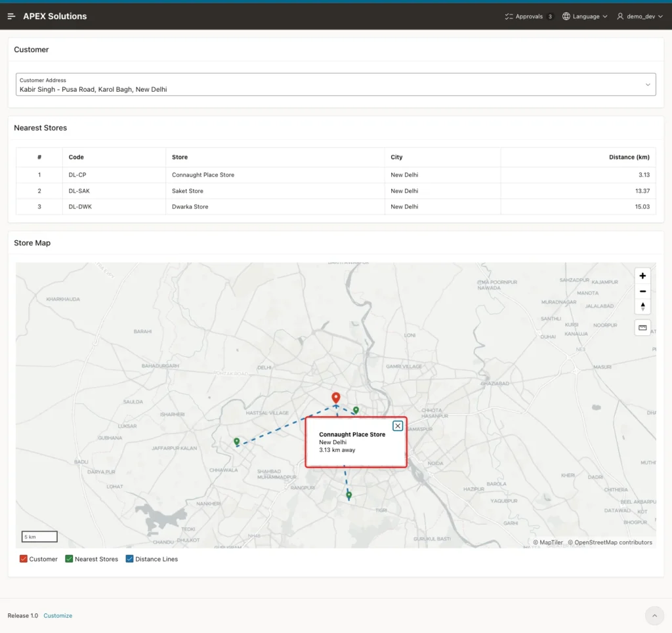Open the Approvals list
The width and height of the screenshot is (672, 633).
point(529,16)
